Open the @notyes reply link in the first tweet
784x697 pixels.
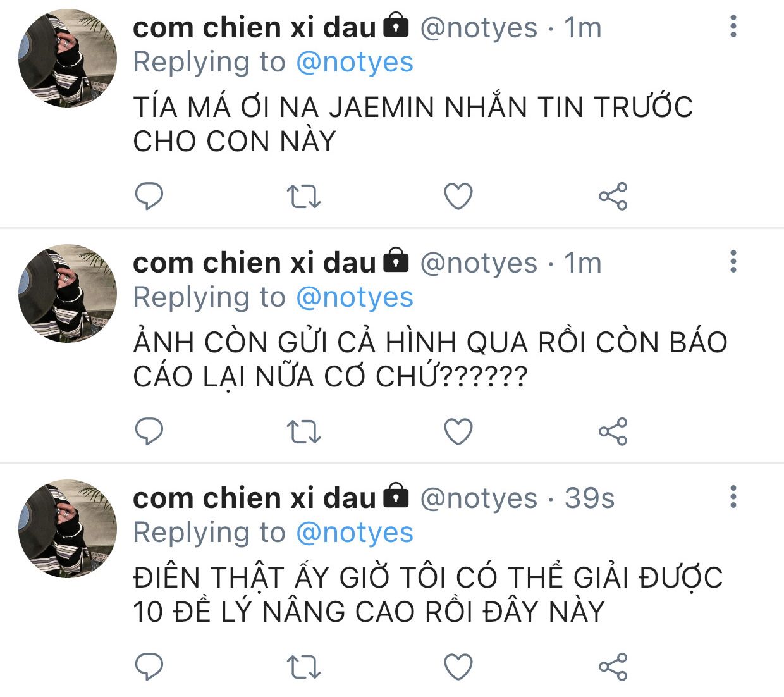coord(355,63)
